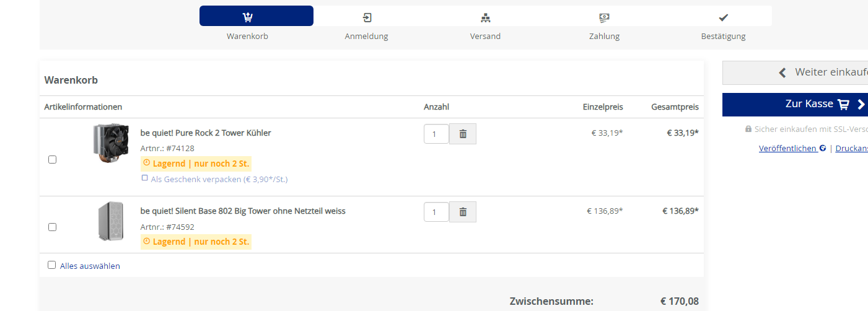Delete Pure Rock 2 Tower Kühler with trash icon
Screen dimensions: 868x311
coord(463,134)
